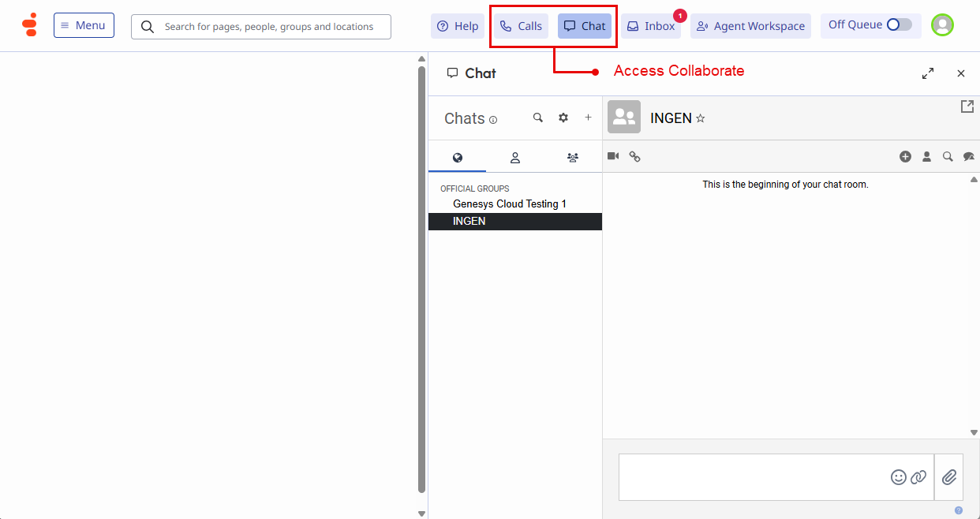Open the Menu dropdown
Screen dimensions: 980x519
pos(84,25)
